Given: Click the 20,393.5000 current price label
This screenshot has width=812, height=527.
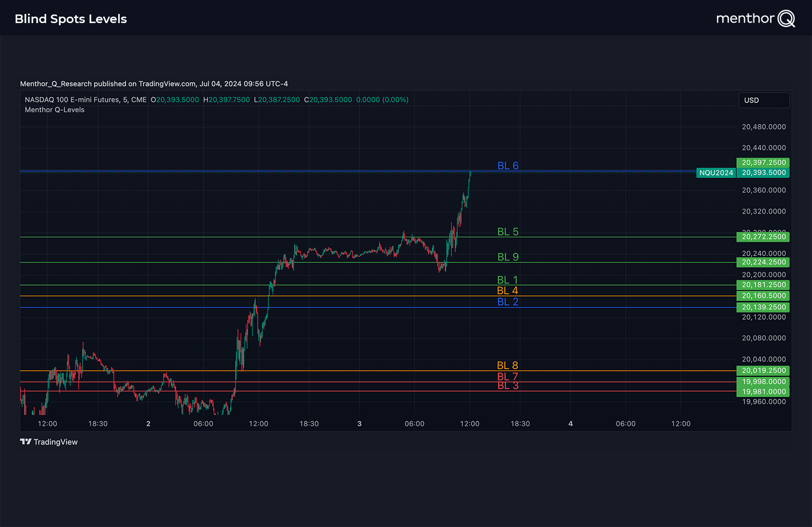Looking at the screenshot, I should (x=763, y=173).
